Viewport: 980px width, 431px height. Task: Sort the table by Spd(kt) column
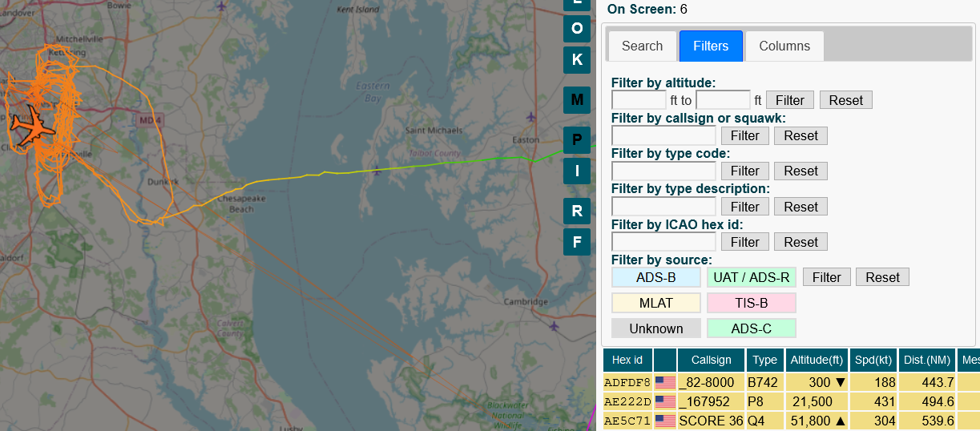(x=873, y=361)
